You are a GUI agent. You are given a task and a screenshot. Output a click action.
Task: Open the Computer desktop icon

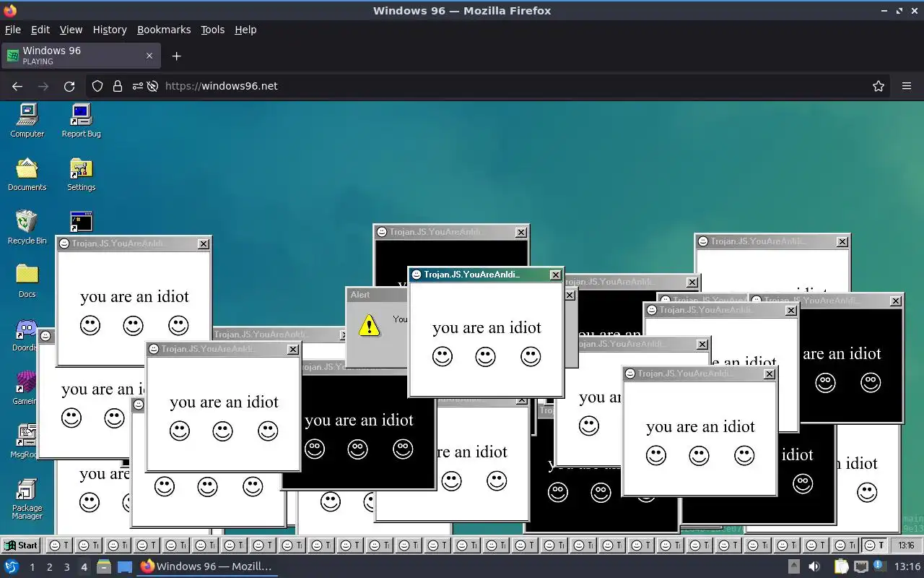27,121
